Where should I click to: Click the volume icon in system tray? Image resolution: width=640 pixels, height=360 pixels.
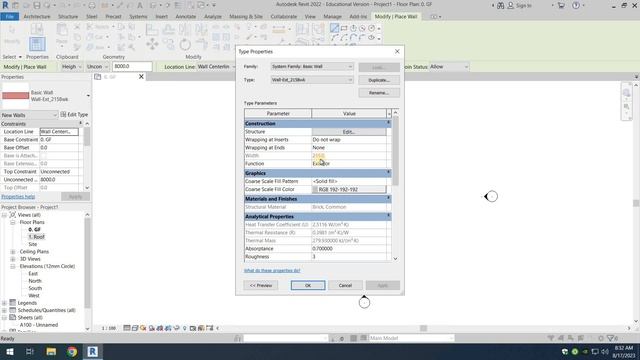click(x=604, y=351)
